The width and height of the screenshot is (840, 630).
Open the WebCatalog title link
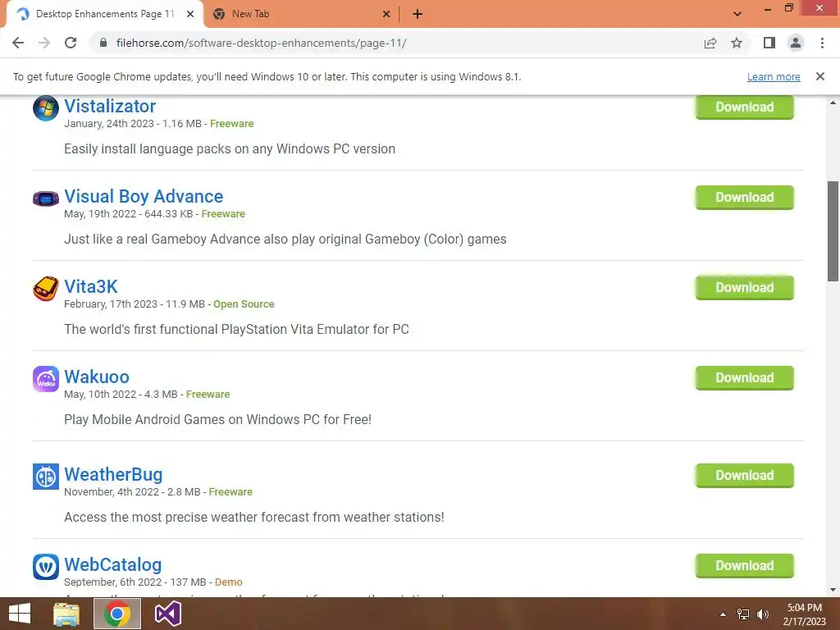point(112,564)
